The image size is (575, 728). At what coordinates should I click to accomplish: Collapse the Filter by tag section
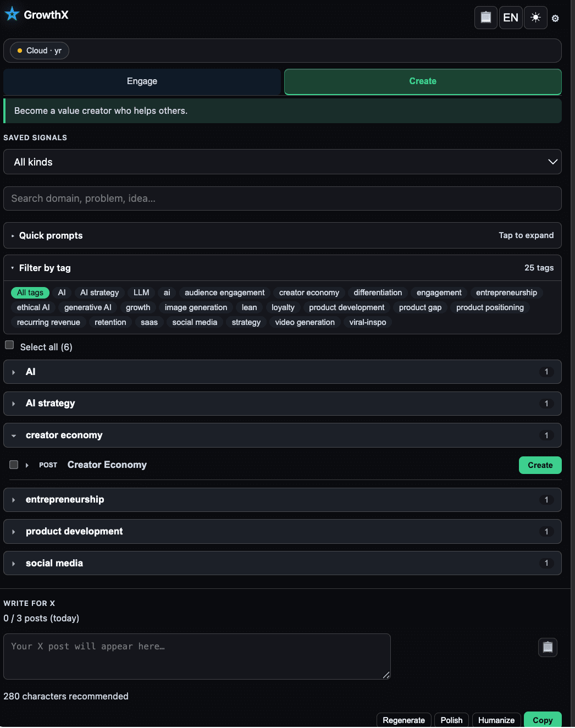tap(283, 268)
